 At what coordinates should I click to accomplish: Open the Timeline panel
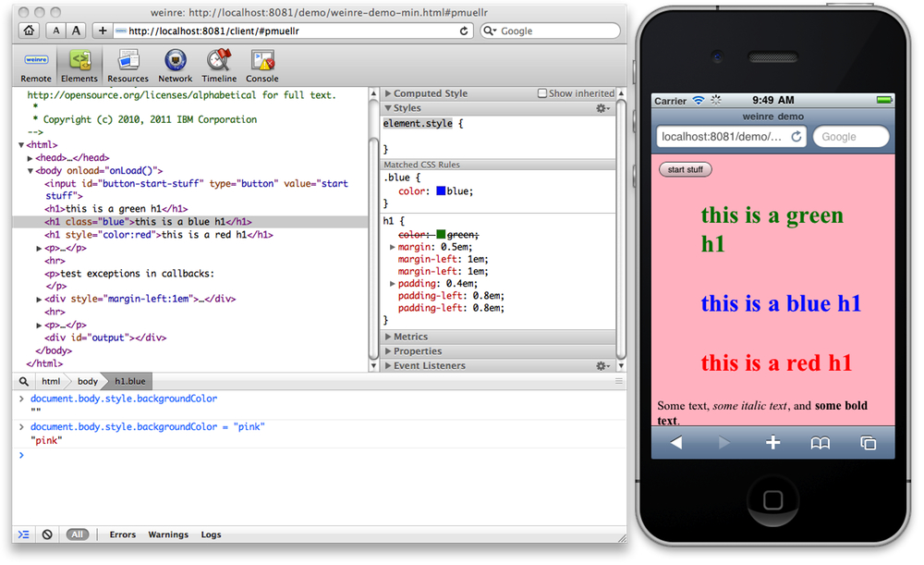219,65
